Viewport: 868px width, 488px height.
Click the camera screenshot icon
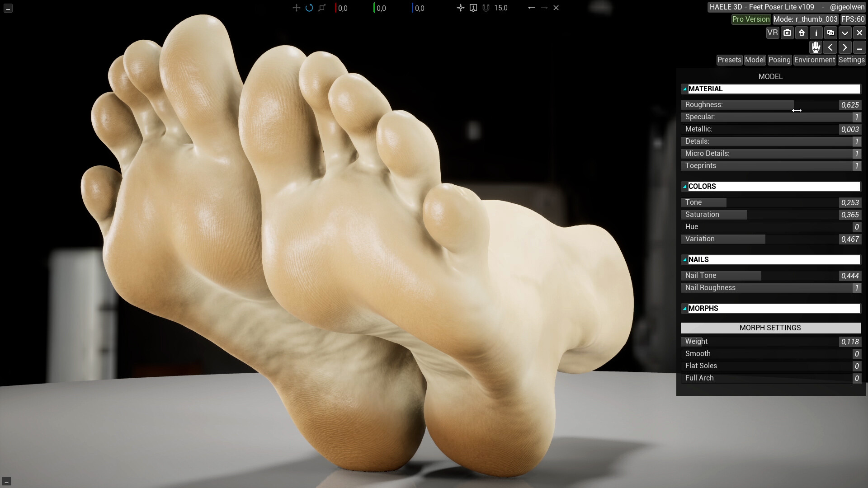pos(787,33)
